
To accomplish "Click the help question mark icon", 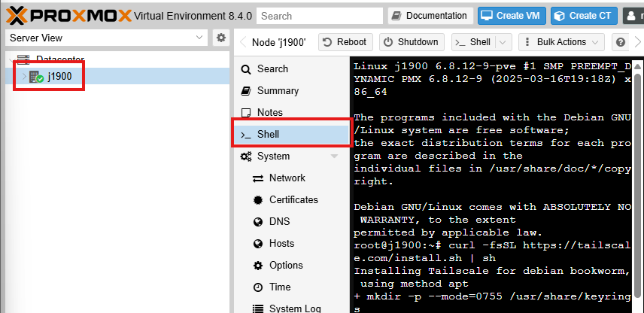I will click(621, 42).
